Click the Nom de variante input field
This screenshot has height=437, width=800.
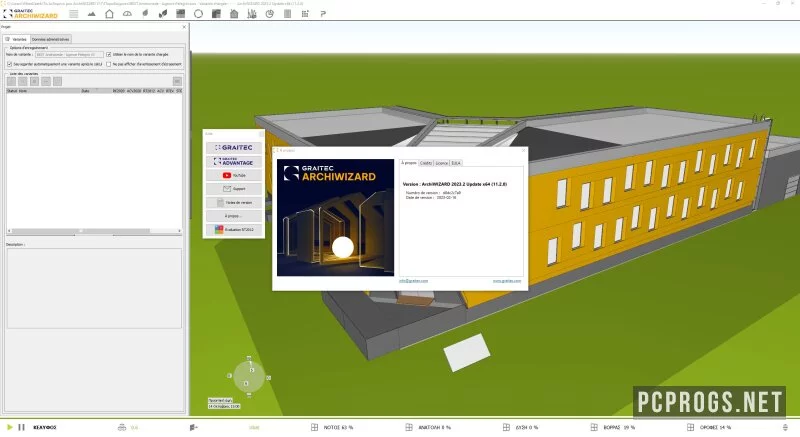tap(69, 54)
